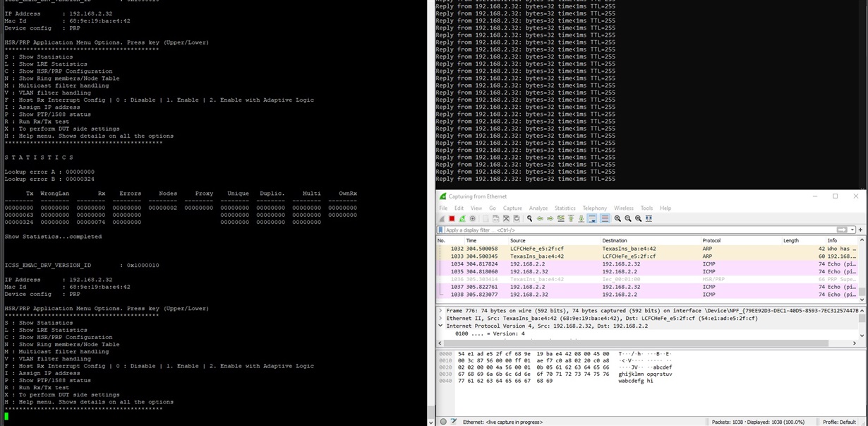The width and height of the screenshot is (868, 426).
Task: Expand the Ethernet II tree row
Action: 440,318
